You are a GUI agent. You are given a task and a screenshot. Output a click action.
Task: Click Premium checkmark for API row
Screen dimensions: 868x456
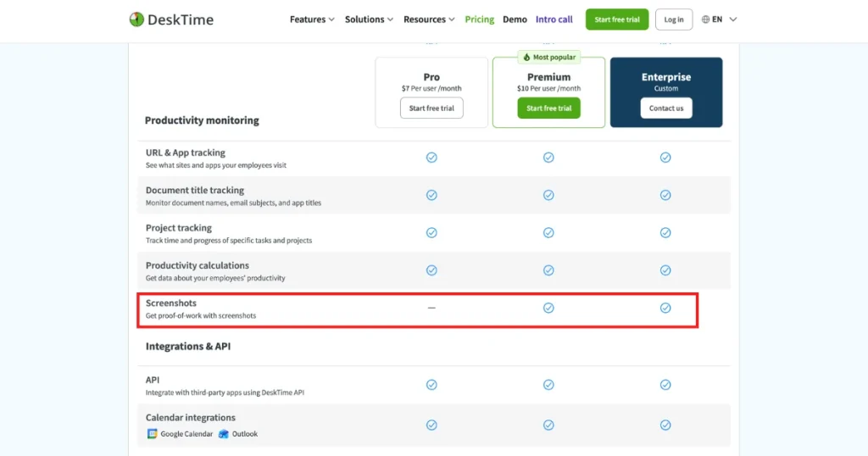click(548, 385)
